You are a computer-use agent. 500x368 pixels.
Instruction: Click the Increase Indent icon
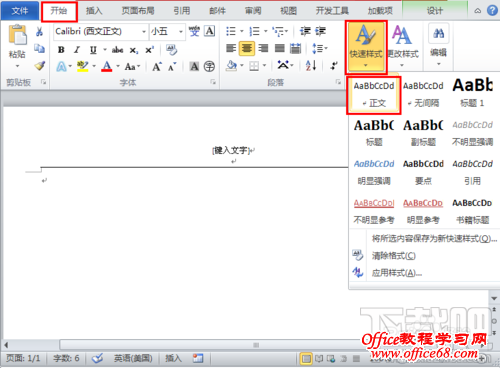[x=321, y=31]
